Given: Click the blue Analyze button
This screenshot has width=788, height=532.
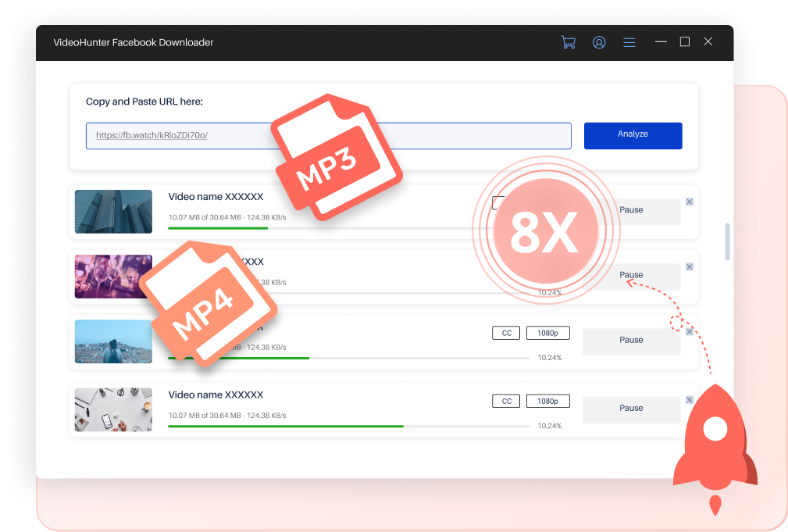Looking at the screenshot, I should (x=633, y=136).
